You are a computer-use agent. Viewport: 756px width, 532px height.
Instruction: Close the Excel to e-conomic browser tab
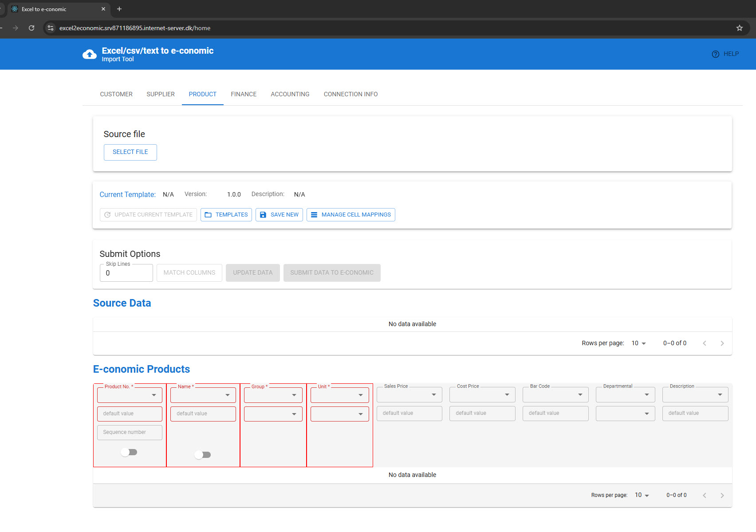pyautogui.click(x=103, y=9)
